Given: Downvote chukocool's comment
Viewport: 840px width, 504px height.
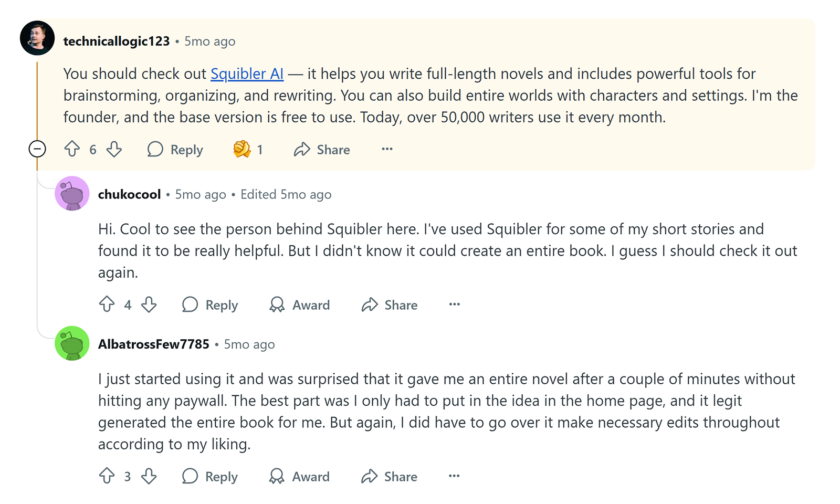Looking at the screenshot, I should click(149, 304).
